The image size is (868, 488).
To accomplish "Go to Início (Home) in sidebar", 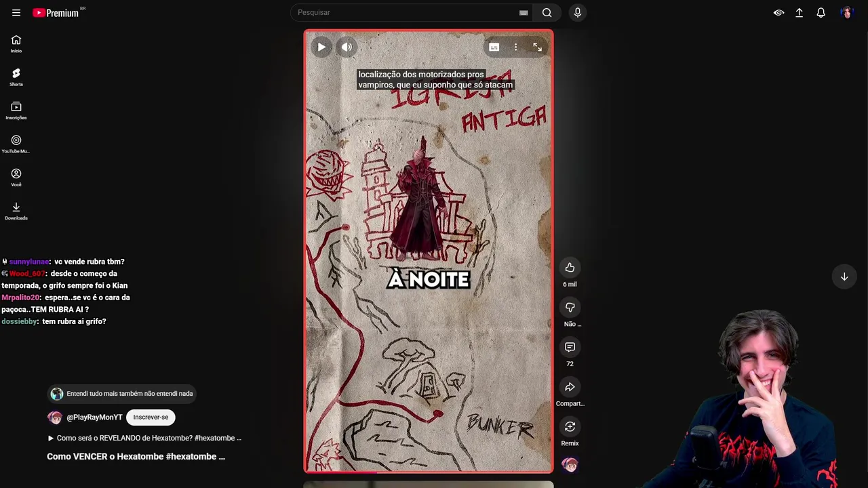I will pyautogui.click(x=16, y=44).
